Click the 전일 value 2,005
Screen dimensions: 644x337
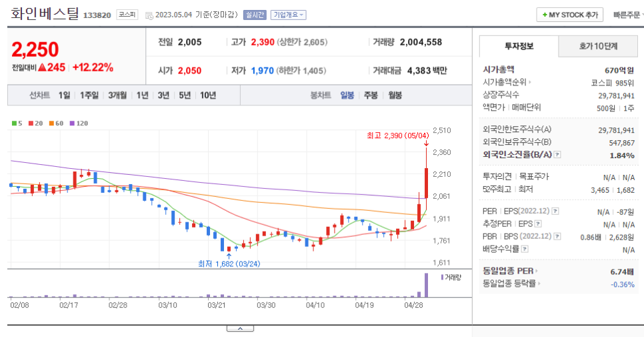(190, 42)
